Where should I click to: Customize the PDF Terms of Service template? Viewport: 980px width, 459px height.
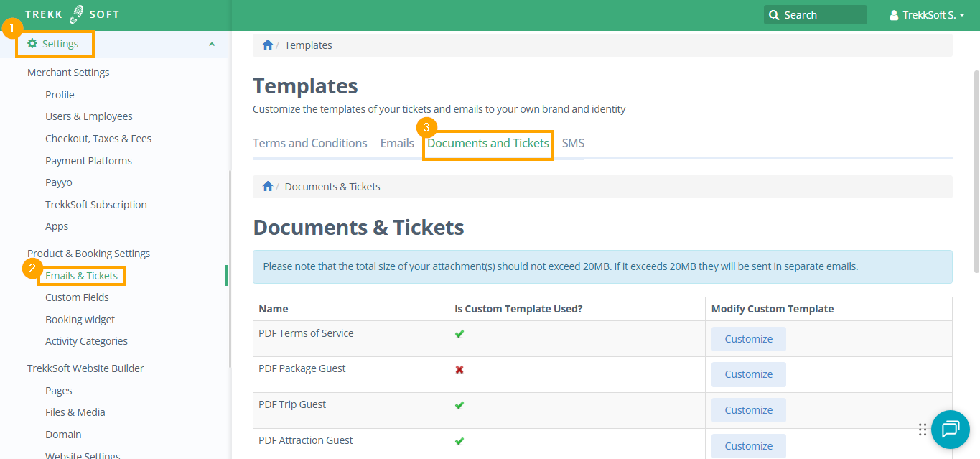point(748,339)
